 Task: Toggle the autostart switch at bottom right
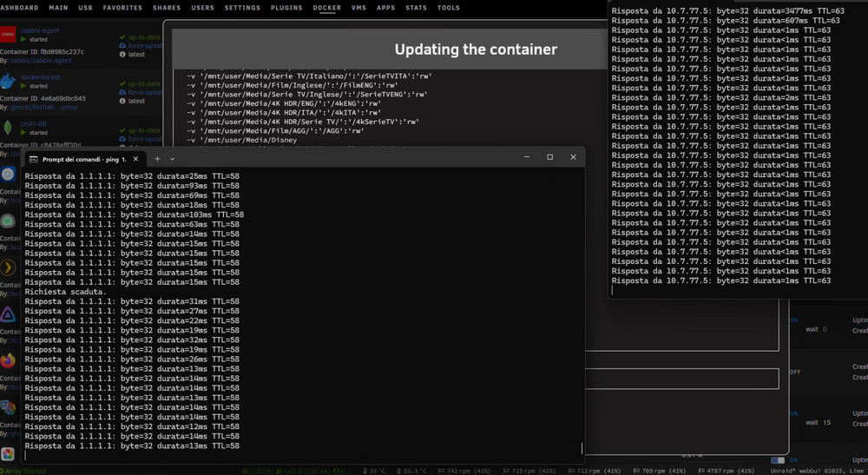[x=778, y=460]
